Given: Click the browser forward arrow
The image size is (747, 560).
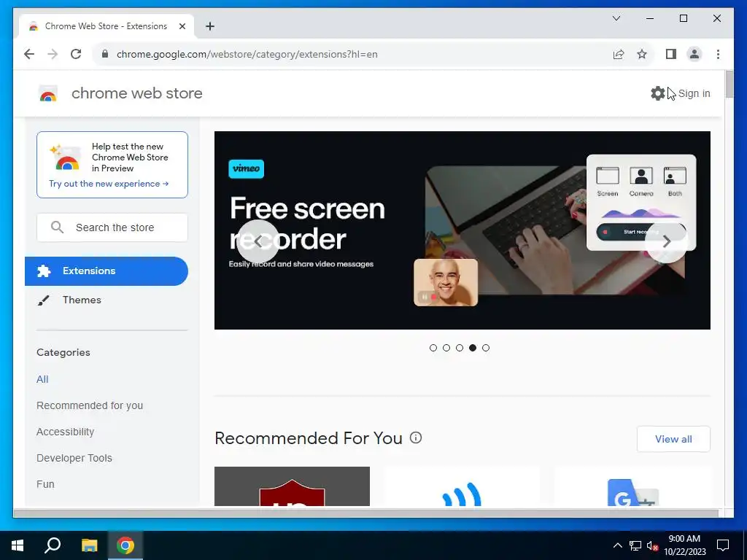Looking at the screenshot, I should pyautogui.click(x=53, y=54).
